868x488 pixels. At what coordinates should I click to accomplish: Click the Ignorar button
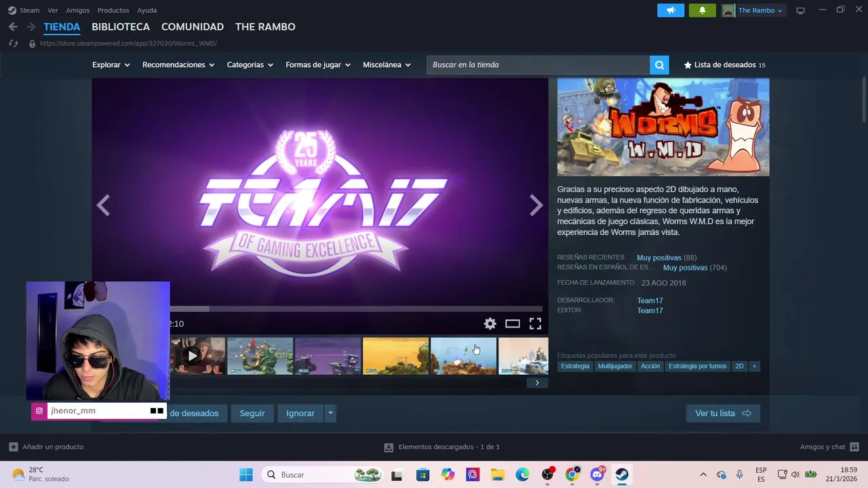tap(300, 413)
